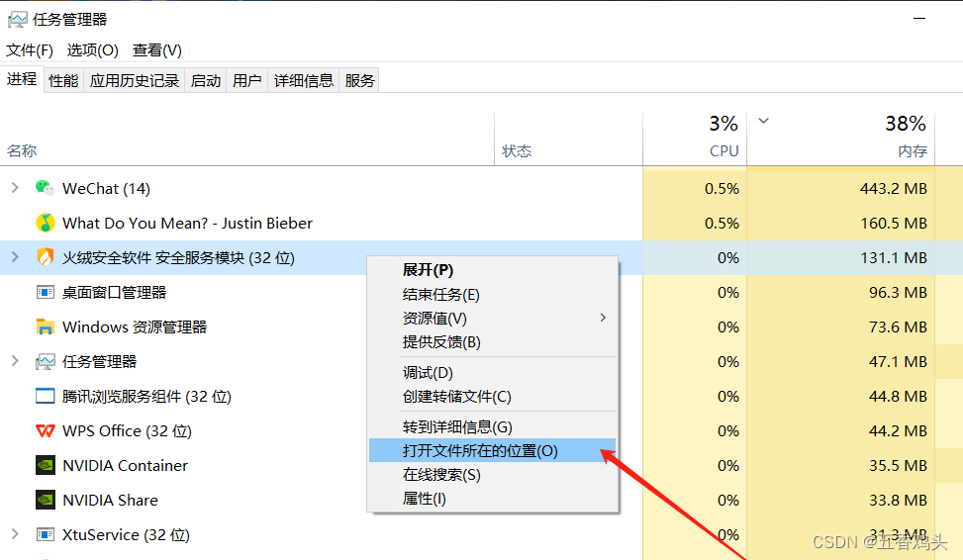This screenshot has height=560, width=963.
Task: Switch to the 服务 tab
Action: [x=359, y=80]
